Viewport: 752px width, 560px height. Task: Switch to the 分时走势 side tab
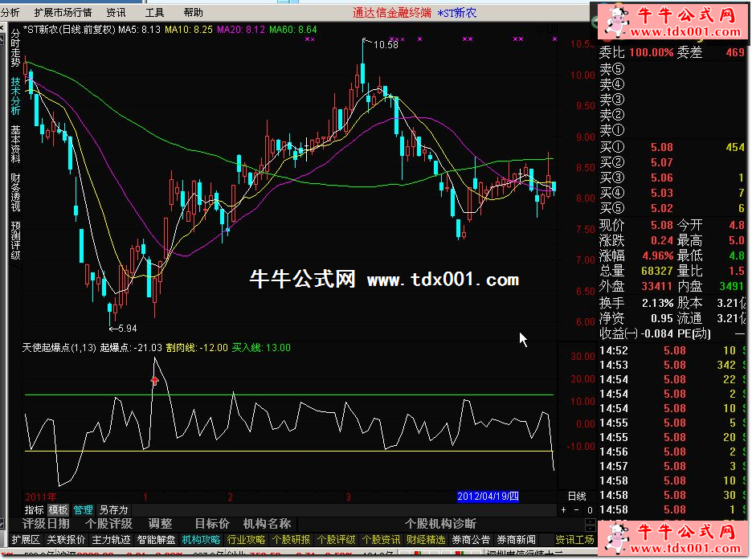coord(15,48)
